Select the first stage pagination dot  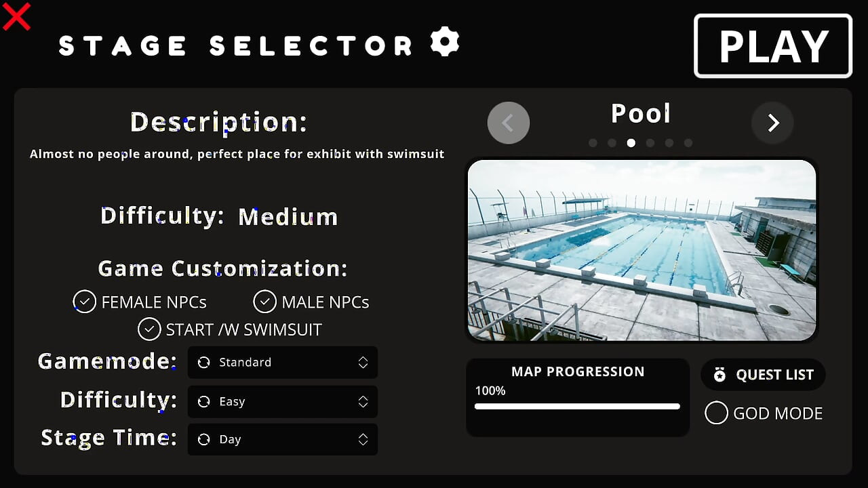tap(593, 143)
